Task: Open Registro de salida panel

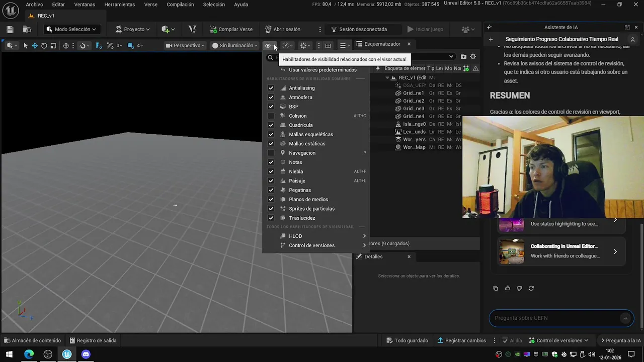Action: coord(93,340)
